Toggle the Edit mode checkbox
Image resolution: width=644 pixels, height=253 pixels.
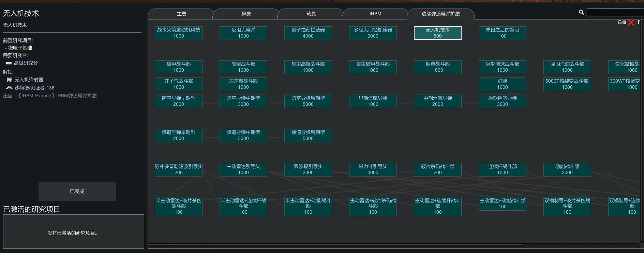coord(639,23)
